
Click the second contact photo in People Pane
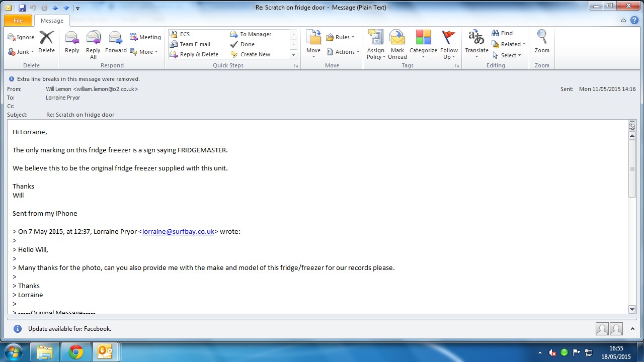[616, 329]
